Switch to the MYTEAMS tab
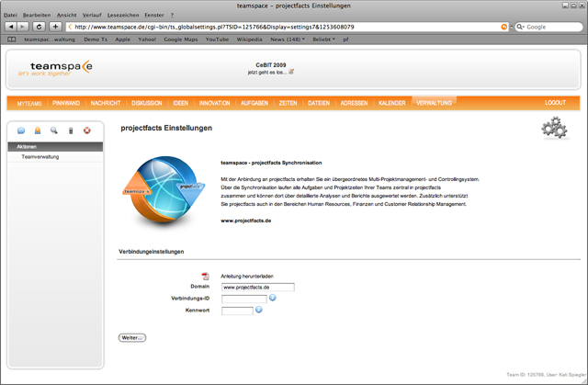The image size is (588, 385). pos(29,103)
